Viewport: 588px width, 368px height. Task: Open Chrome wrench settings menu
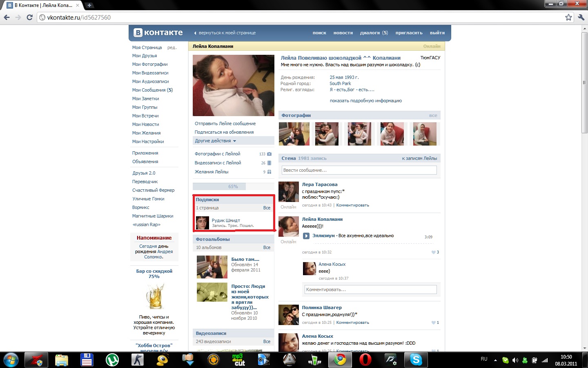[x=581, y=17]
